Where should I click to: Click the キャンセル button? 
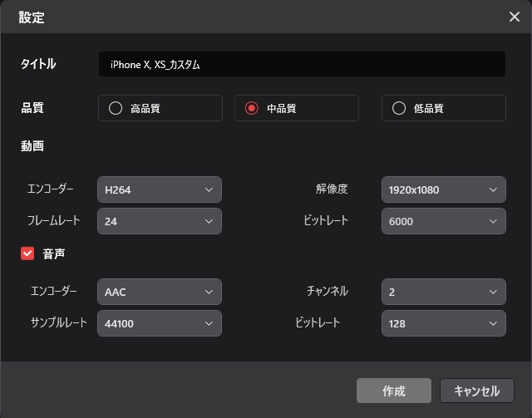coord(477,391)
